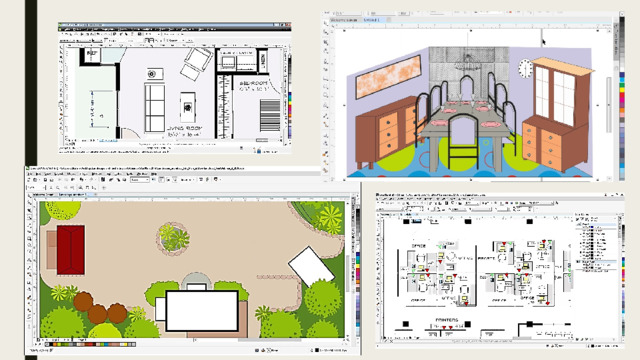Switch to Welcome Screen tab above dining room

pos(344,20)
